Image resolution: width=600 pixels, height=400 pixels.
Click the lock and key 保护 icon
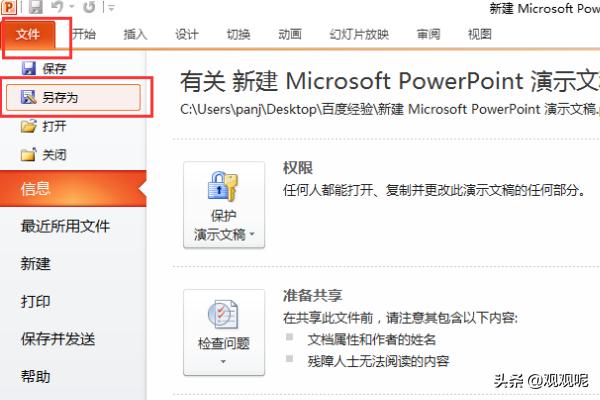pos(223,186)
